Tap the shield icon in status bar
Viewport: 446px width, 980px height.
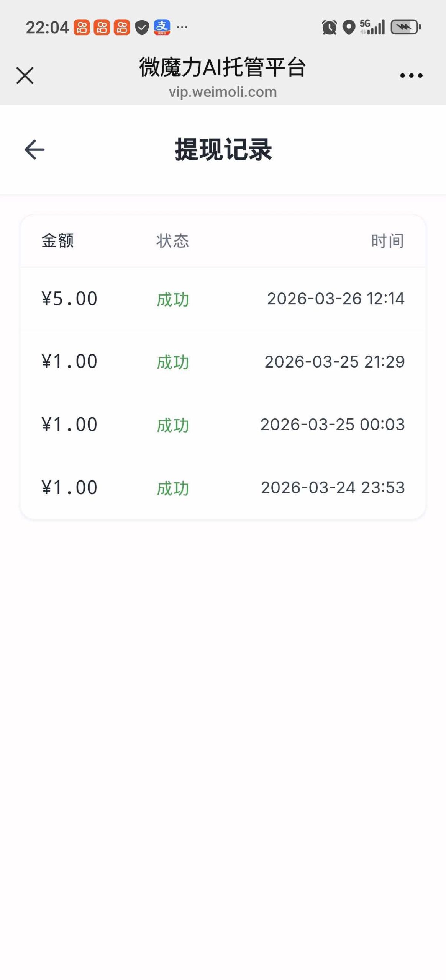142,28
